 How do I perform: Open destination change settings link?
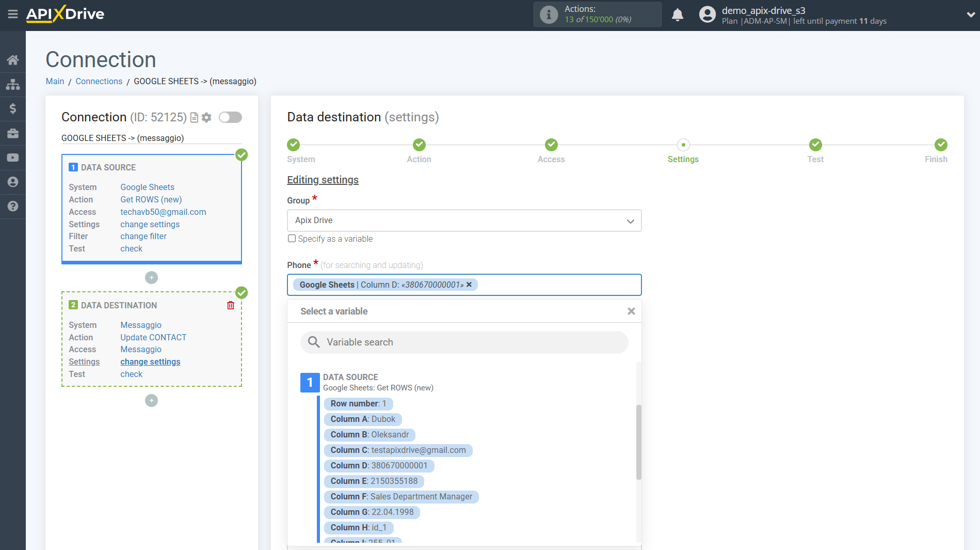150,362
